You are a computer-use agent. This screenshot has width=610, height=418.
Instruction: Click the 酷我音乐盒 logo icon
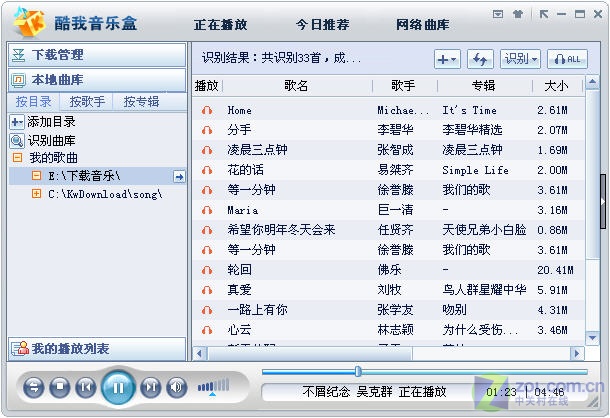tap(29, 22)
